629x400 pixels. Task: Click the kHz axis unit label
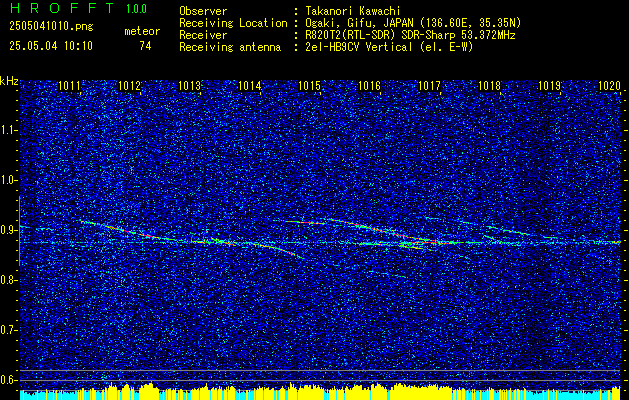pyautogui.click(x=9, y=81)
